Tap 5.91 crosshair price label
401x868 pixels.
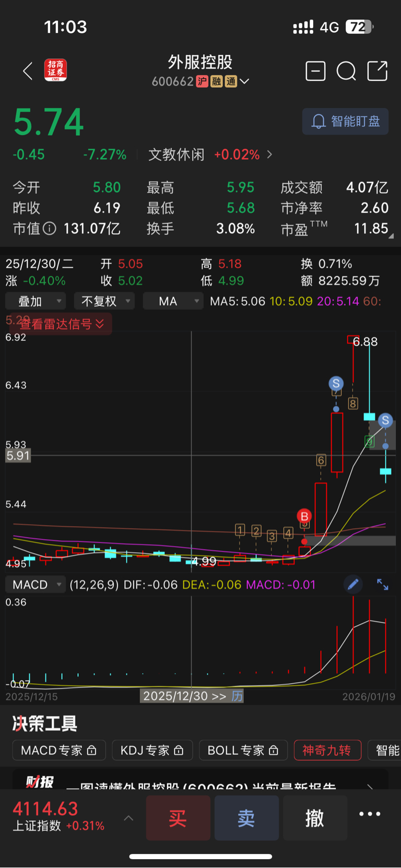tap(18, 456)
